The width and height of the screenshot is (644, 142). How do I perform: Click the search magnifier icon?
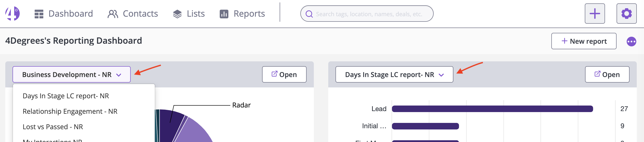click(x=309, y=14)
